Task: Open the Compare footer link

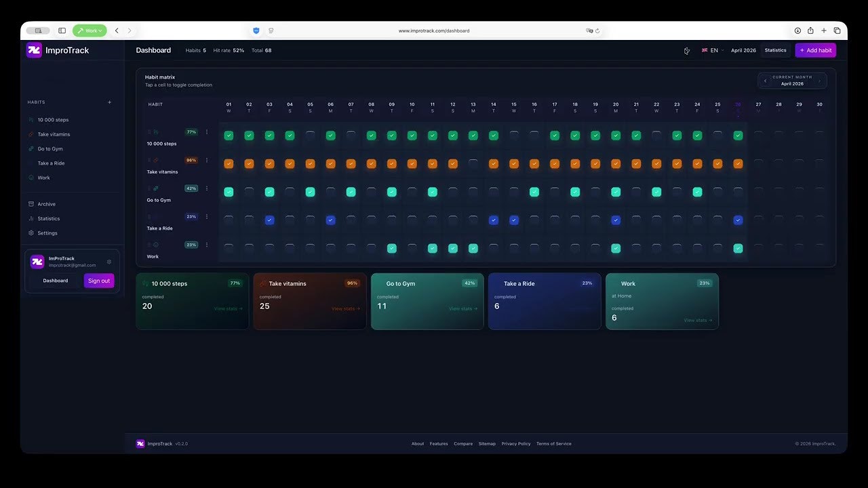Action: (463, 444)
